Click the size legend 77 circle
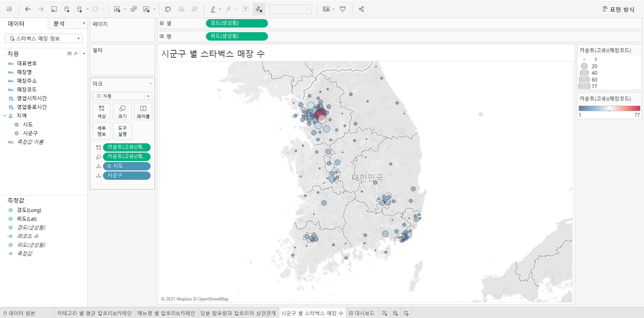This screenshot has height=318, width=644. [584, 87]
